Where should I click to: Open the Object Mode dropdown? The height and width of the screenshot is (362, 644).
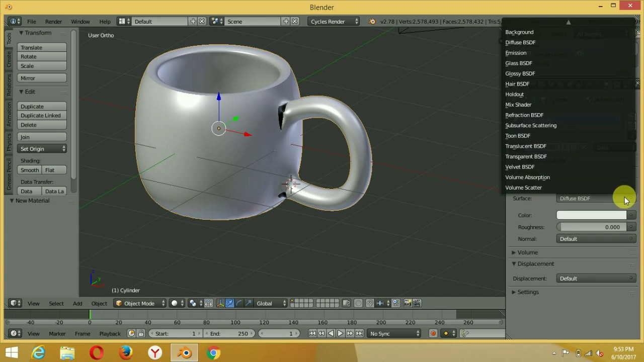tap(140, 303)
